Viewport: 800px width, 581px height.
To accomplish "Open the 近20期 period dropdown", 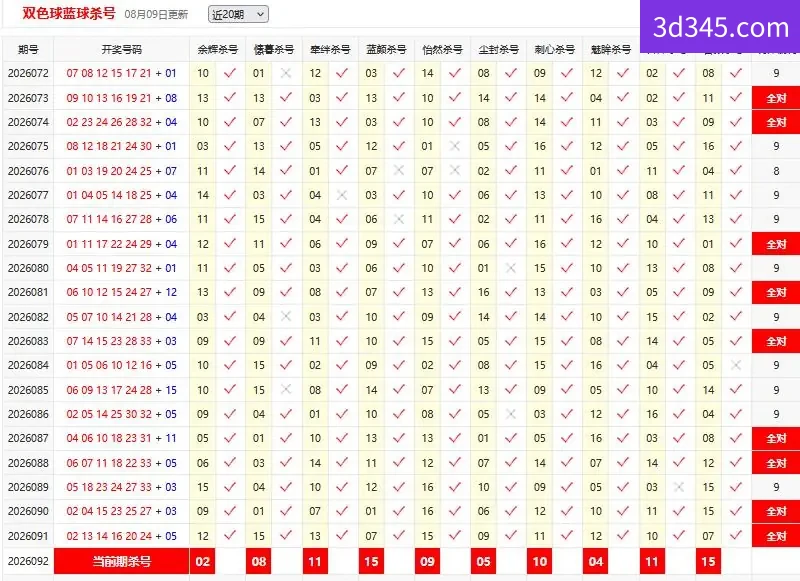I will click(238, 14).
